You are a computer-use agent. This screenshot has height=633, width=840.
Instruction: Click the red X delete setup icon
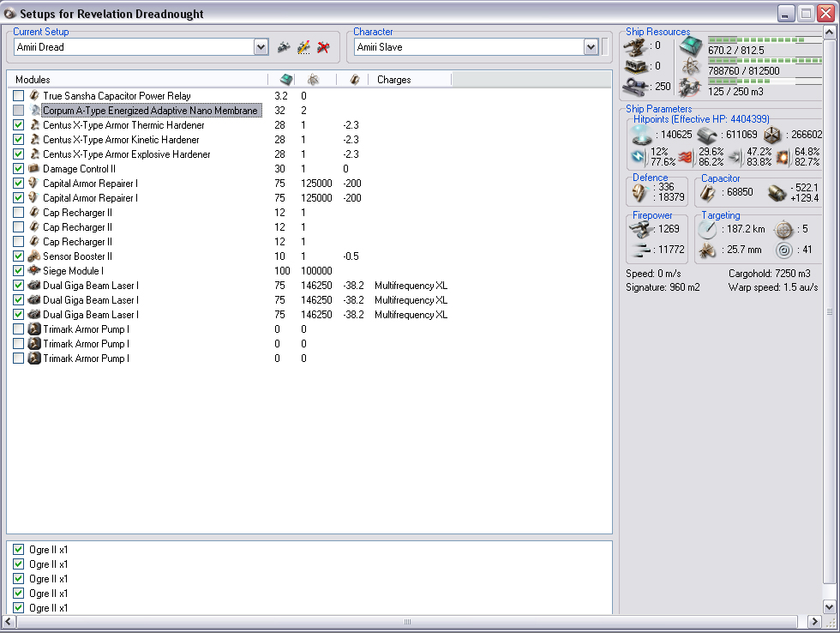323,47
